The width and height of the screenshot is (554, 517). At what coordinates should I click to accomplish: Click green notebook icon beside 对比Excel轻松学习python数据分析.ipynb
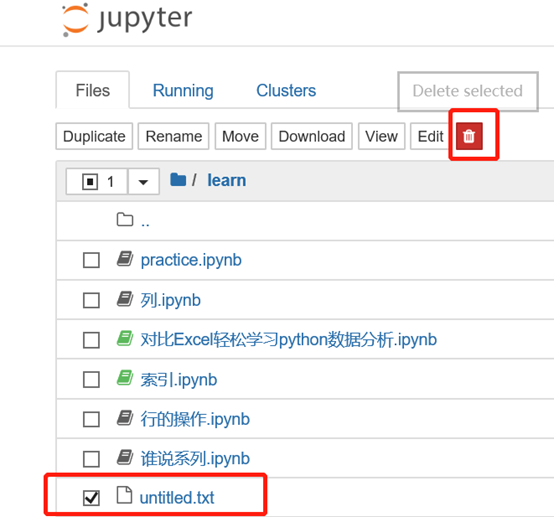point(125,338)
